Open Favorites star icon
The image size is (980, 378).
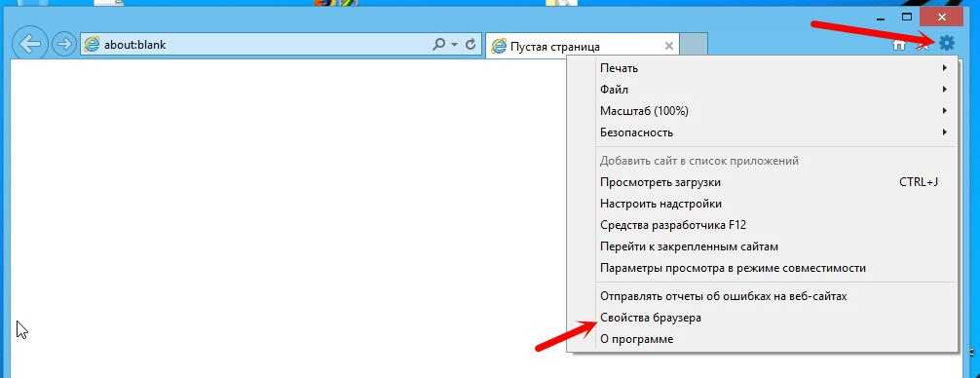(923, 45)
